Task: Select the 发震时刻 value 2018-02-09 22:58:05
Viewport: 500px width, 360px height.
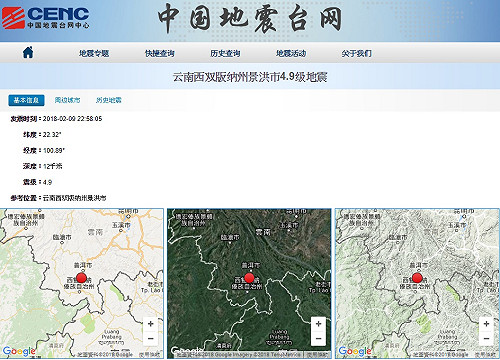Action: click(72, 119)
